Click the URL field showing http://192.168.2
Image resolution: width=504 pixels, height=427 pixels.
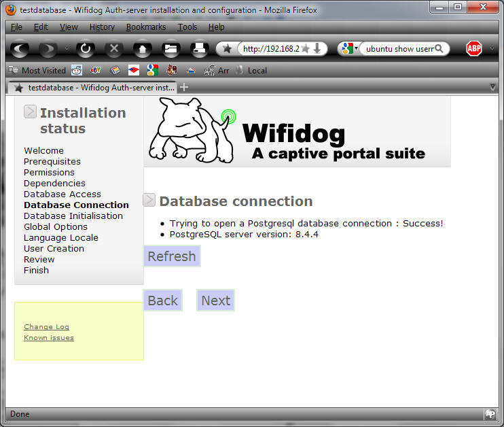271,49
